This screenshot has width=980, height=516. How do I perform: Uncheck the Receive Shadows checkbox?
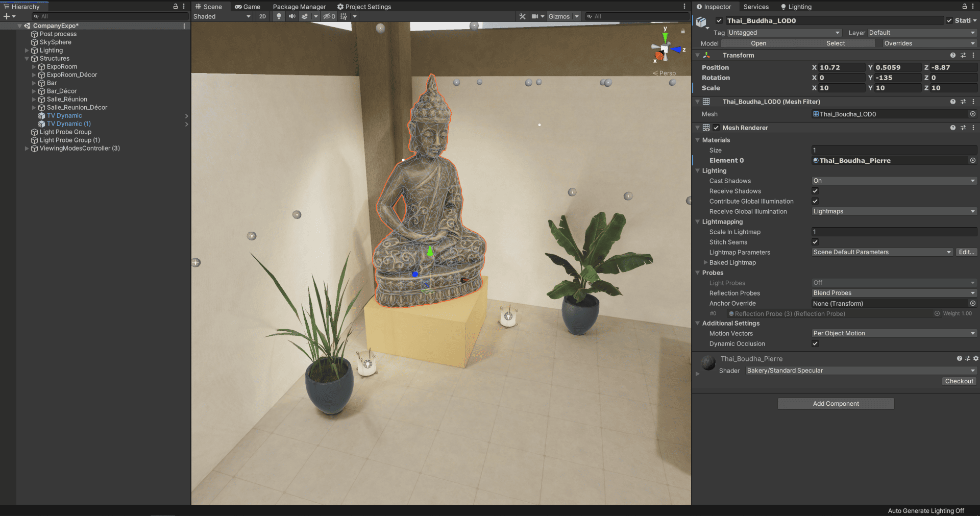pyautogui.click(x=815, y=191)
